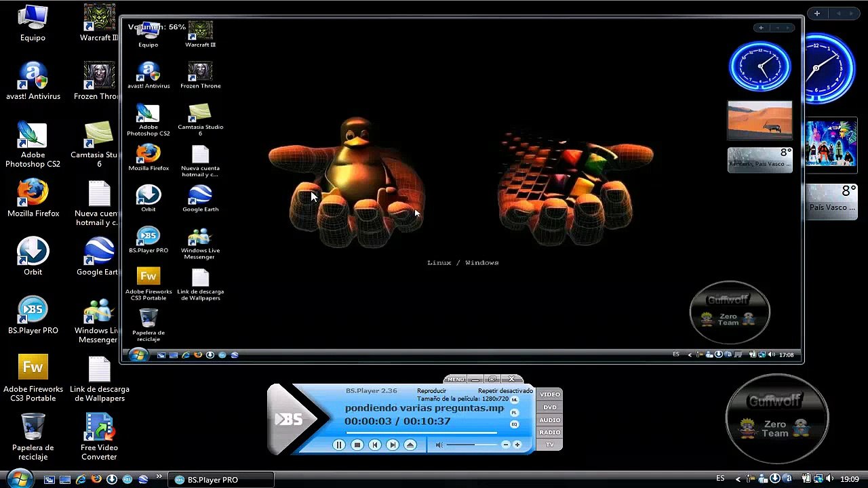The width and height of the screenshot is (868, 488).
Task: Show hidden tray icons in the main taskbar
Action: [738, 480]
